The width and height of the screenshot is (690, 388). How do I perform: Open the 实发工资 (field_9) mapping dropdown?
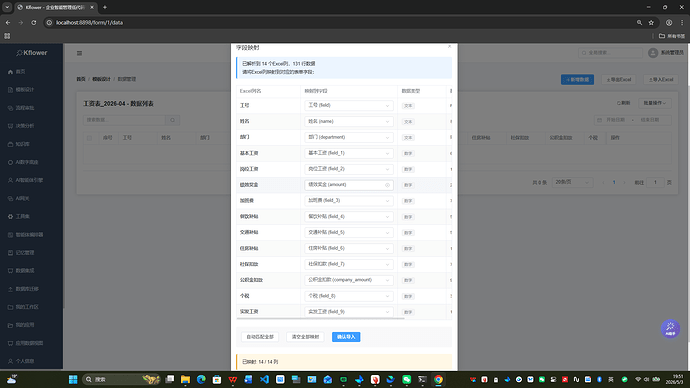tap(349, 311)
